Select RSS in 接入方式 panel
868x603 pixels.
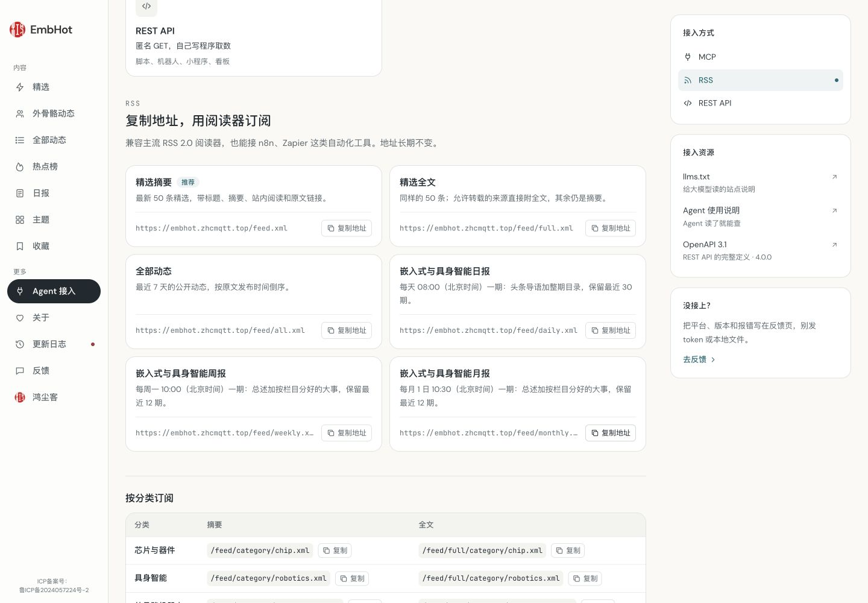(761, 80)
